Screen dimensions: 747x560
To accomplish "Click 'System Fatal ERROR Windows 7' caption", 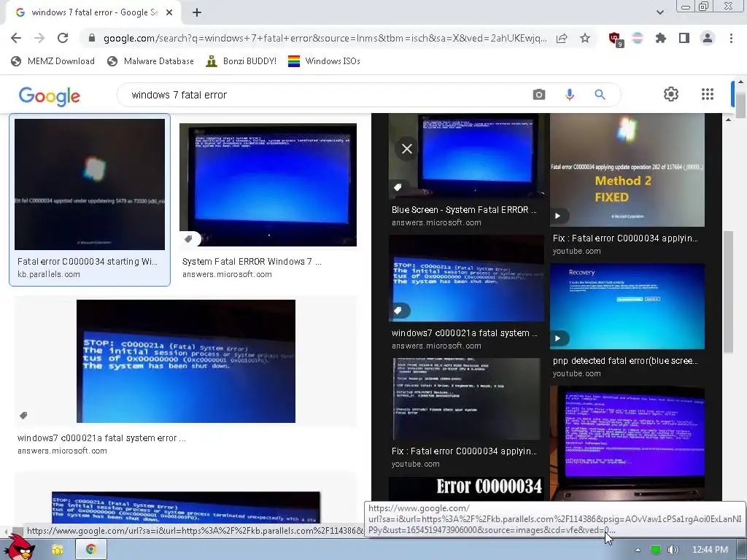I will pyautogui.click(x=252, y=262).
